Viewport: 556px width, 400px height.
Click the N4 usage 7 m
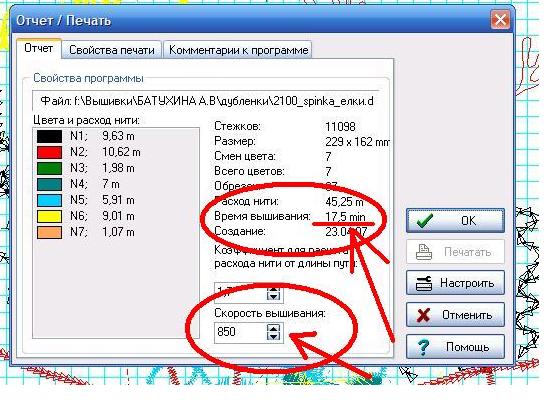(111, 184)
